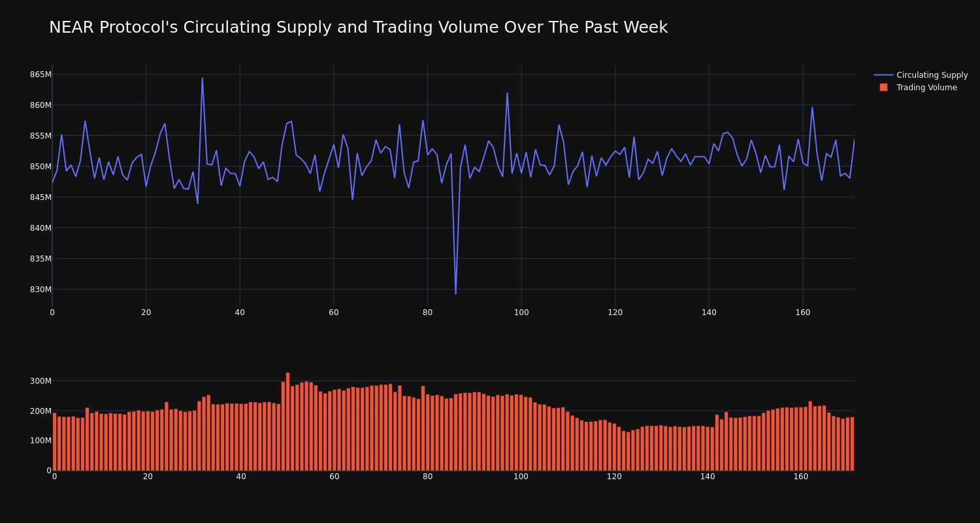Toggle the Circulating Supply legend entry
The width and height of the screenshot is (980, 523).
click(921, 75)
